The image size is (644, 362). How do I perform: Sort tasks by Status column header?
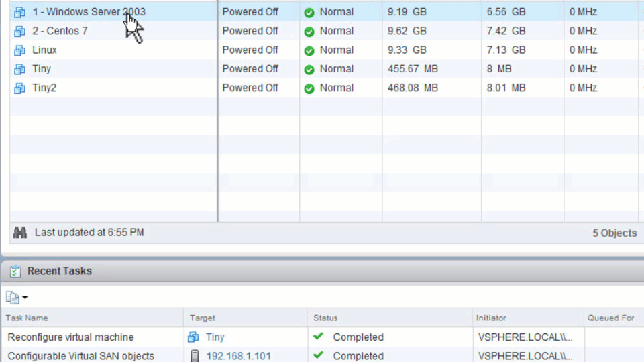click(x=325, y=318)
